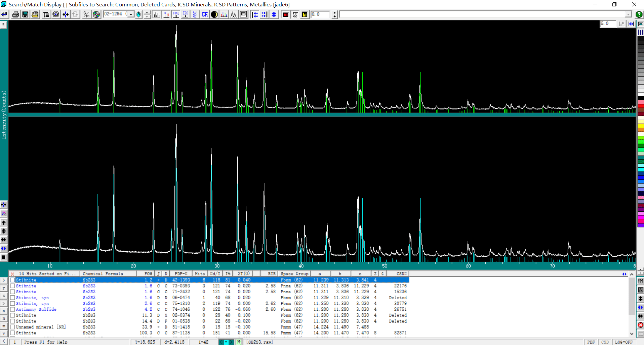Image resolution: width=644 pixels, height=345 pixels.
Task: Click the red X circle icon in right sidebar
Action: click(641, 325)
